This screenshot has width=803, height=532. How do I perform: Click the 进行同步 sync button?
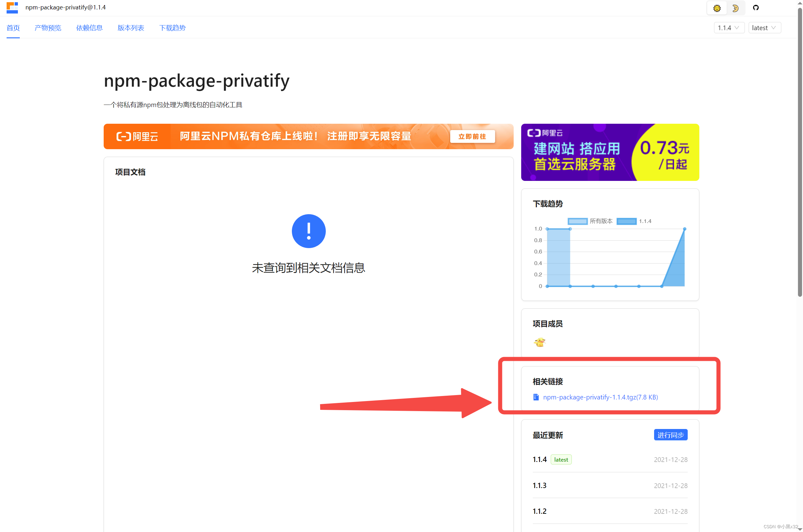point(670,435)
